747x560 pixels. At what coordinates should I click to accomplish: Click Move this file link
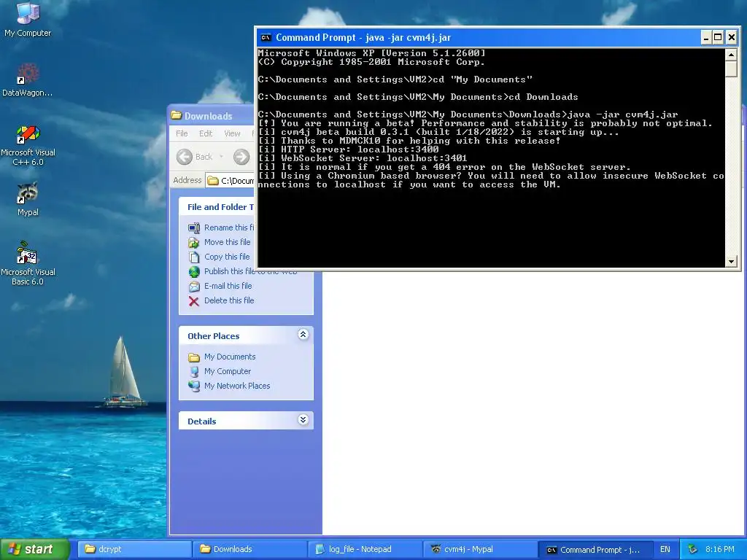click(228, 242)
